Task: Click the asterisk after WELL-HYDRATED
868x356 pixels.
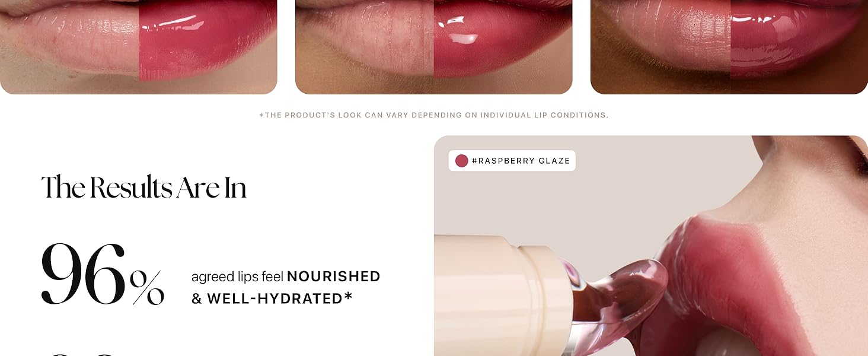Action: click(x=348, y=296)
